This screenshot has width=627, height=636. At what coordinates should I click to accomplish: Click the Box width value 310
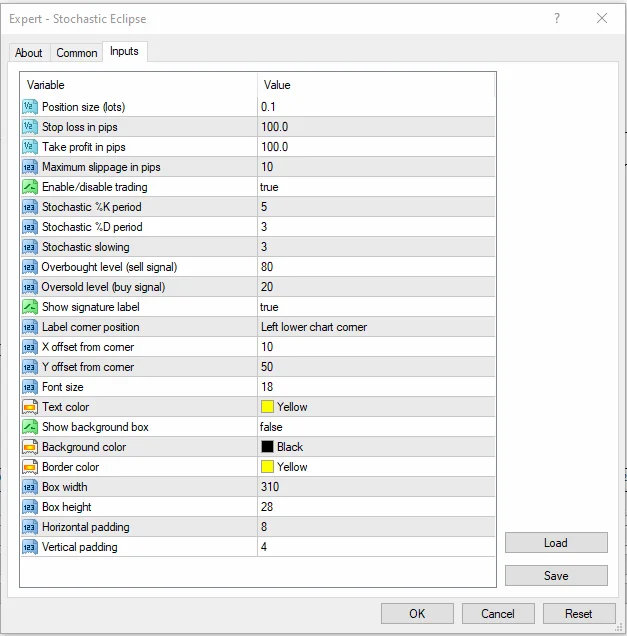(376, 487)
